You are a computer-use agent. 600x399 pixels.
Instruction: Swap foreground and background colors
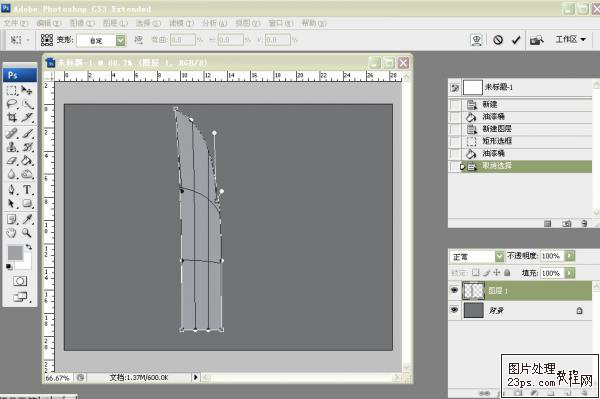pos(29,247)
